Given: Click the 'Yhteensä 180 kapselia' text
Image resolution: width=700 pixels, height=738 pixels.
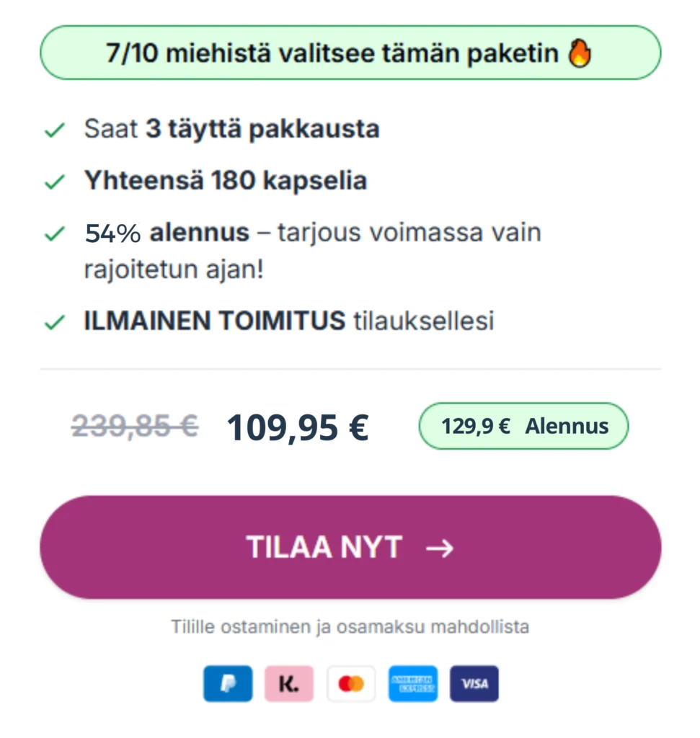Looking at the screenshot, I should tap(226, 181).
